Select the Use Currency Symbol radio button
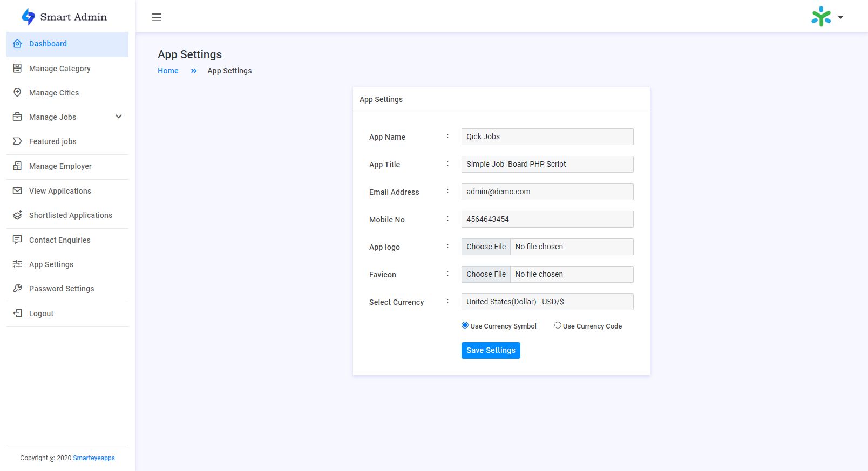Screen dimensions: 868x471 click(x=465, y=325)
